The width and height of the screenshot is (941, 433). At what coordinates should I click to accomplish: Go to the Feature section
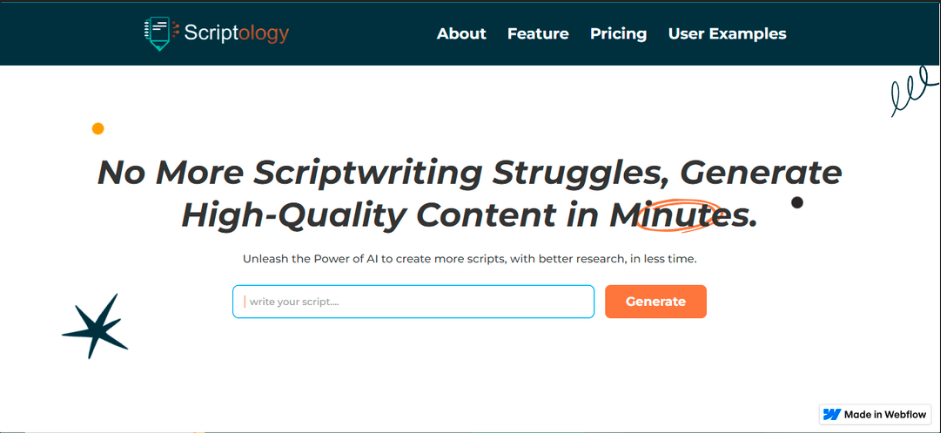coord(538,34)
